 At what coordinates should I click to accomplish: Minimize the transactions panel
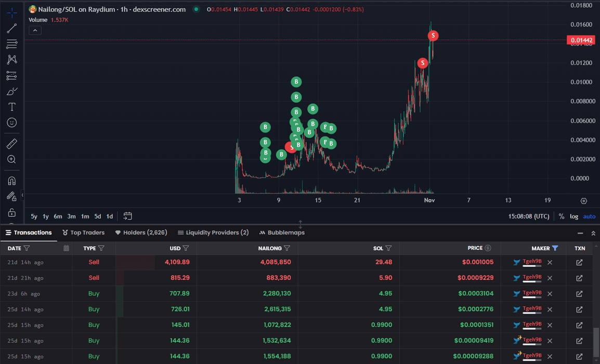point(580,233)
